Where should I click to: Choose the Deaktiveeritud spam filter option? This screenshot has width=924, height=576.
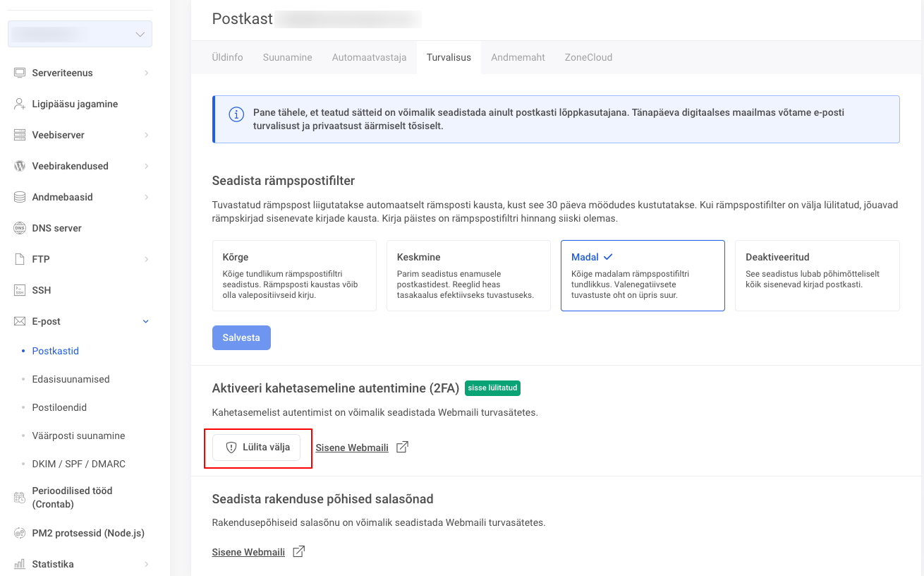pyautogui.click(x=817, y=275)
